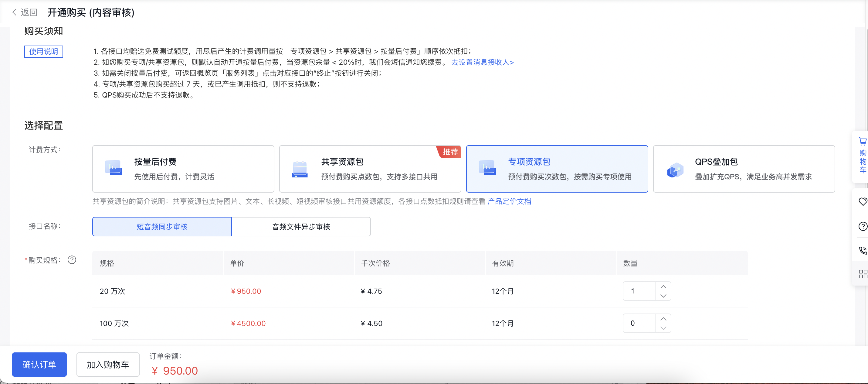Select 按量后付费 billing option
Viewport: 868px width, 384px height.
click(183, 169)
